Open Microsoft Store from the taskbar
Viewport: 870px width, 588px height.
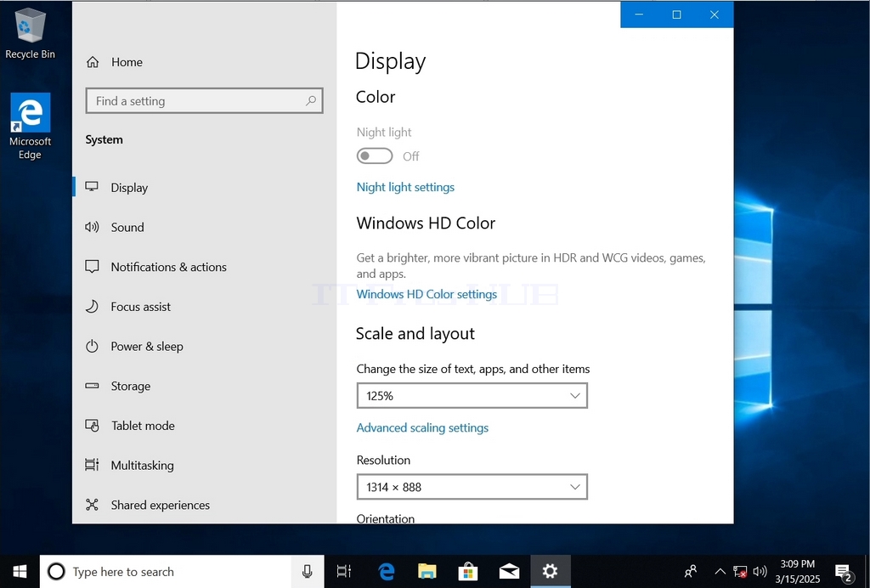pyautogui.click(x=468, y=571)
